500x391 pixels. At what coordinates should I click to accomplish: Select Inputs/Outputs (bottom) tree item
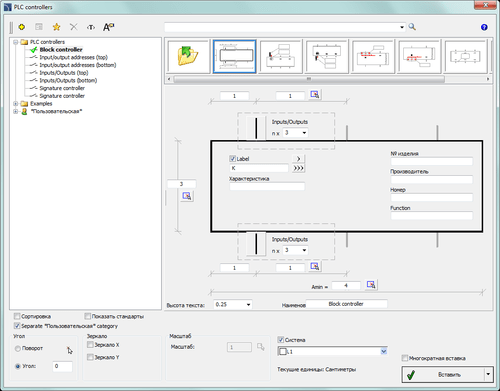(68, 80)
